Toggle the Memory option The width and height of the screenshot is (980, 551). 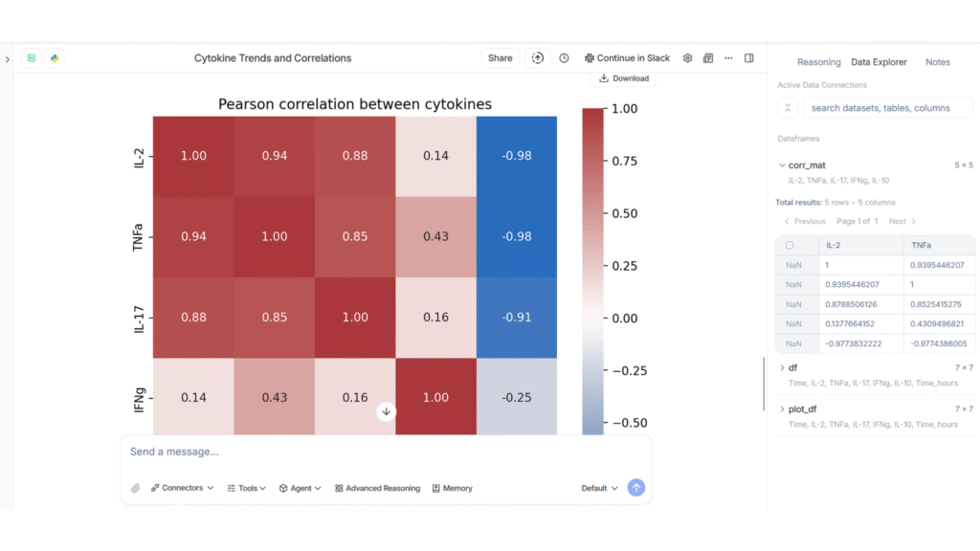(452, 489)
